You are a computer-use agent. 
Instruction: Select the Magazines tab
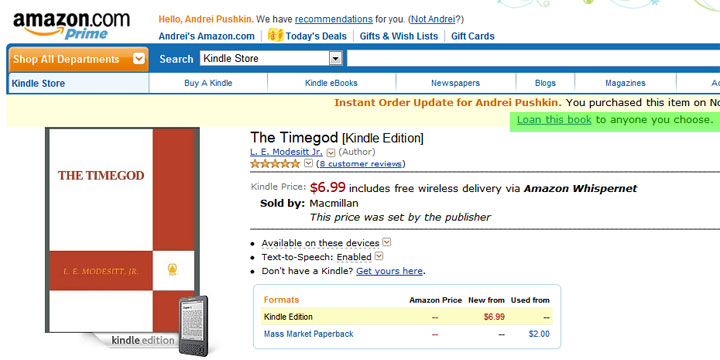[x=625, y=83]
